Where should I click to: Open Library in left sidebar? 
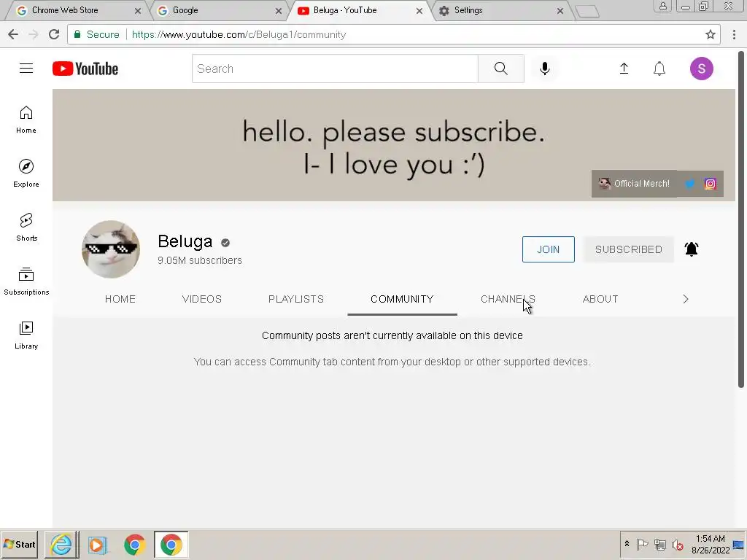pos(26,335)
